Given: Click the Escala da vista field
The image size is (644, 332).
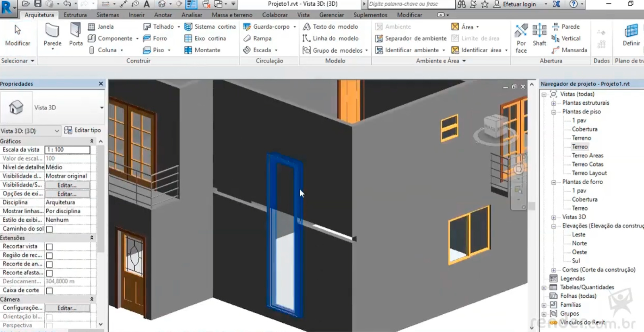Looking at the screenshot, I should point(67,150).
